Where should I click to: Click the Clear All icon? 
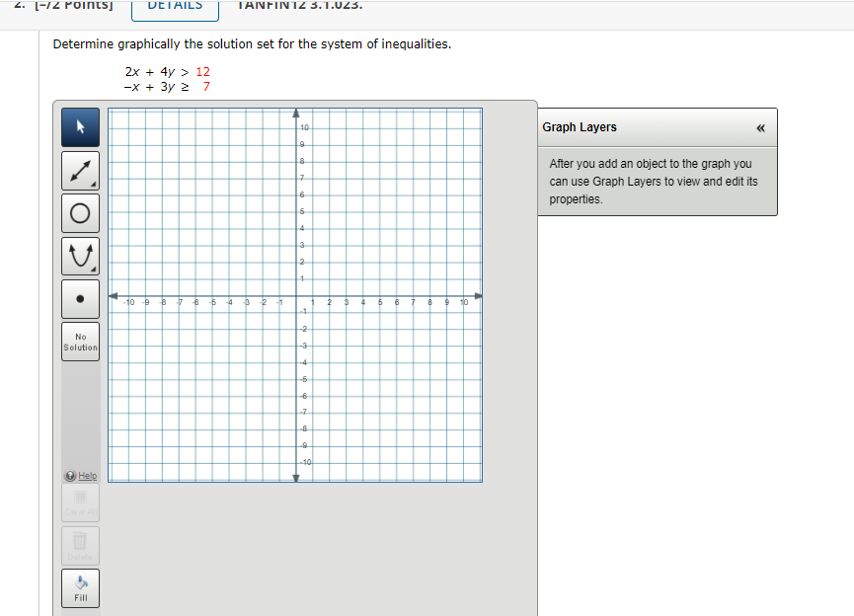pos(80,502)
